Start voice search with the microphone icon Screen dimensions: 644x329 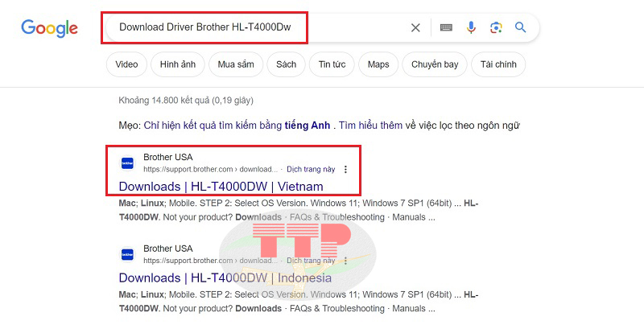471,27
